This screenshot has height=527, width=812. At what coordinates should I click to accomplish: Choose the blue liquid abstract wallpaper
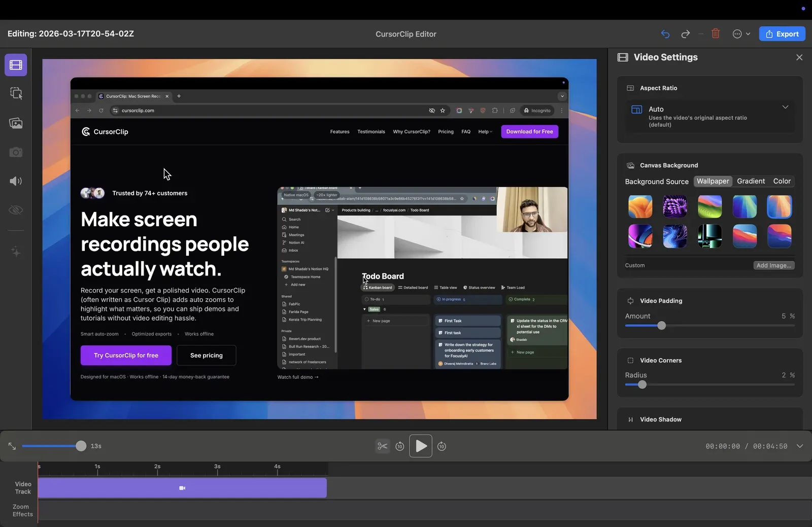click(x=675, y=236)
